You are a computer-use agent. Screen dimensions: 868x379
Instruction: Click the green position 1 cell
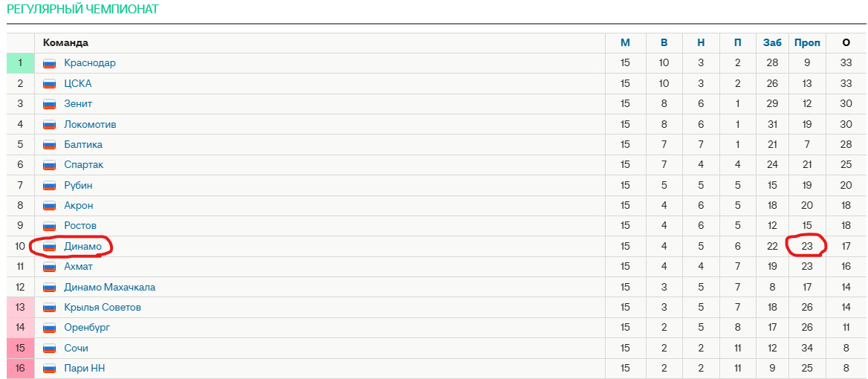(x=21, y=63)
